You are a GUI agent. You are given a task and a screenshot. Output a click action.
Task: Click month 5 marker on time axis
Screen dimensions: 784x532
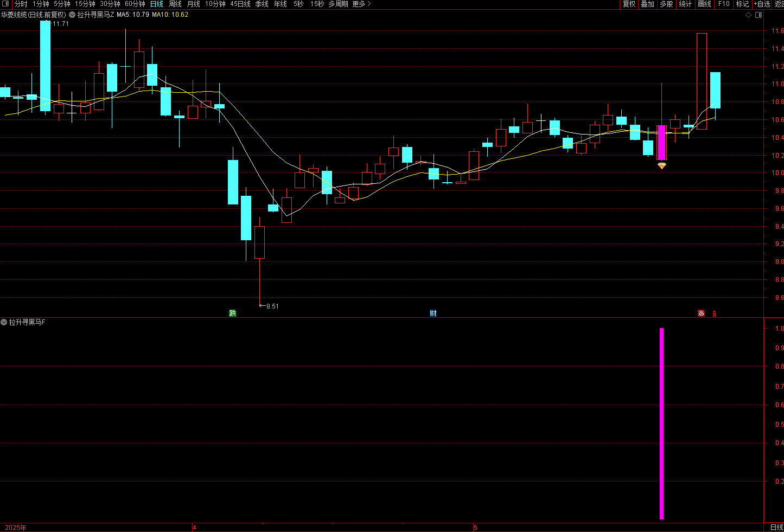(x=475, y=528)
